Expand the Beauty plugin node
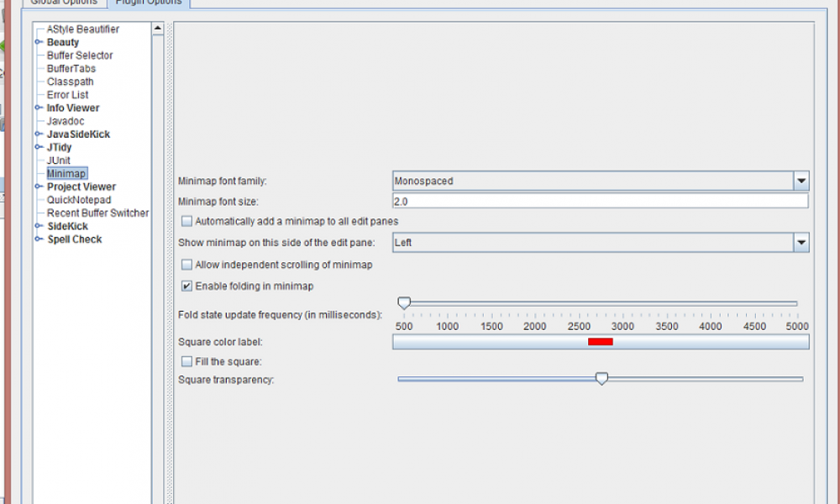Image resolution: width=840 pixels, height=504 pixels. (37, 42)
